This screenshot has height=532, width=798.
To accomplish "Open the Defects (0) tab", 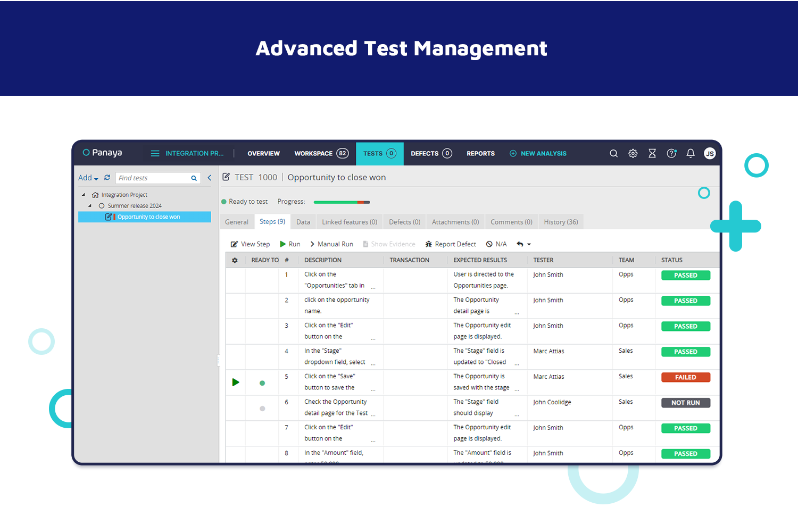I will point(405,222).
